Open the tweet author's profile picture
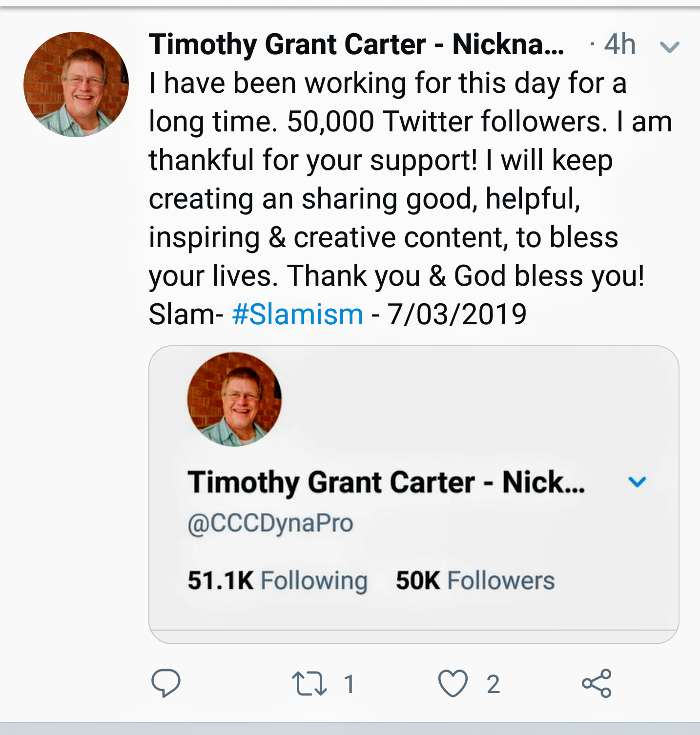This screenshot has height=735, width=700. coord(76,84)
